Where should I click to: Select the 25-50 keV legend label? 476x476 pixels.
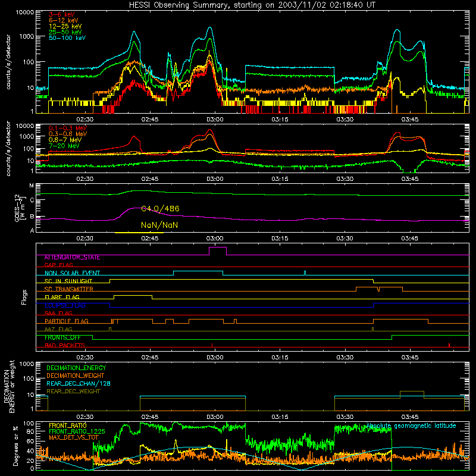click(x=65, y=32)
